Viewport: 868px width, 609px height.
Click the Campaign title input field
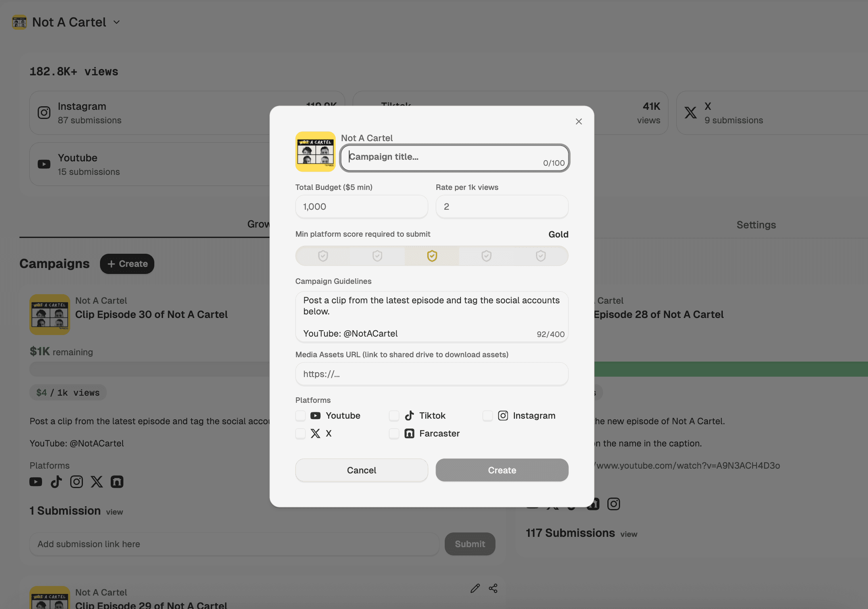(x=455, y=158)
